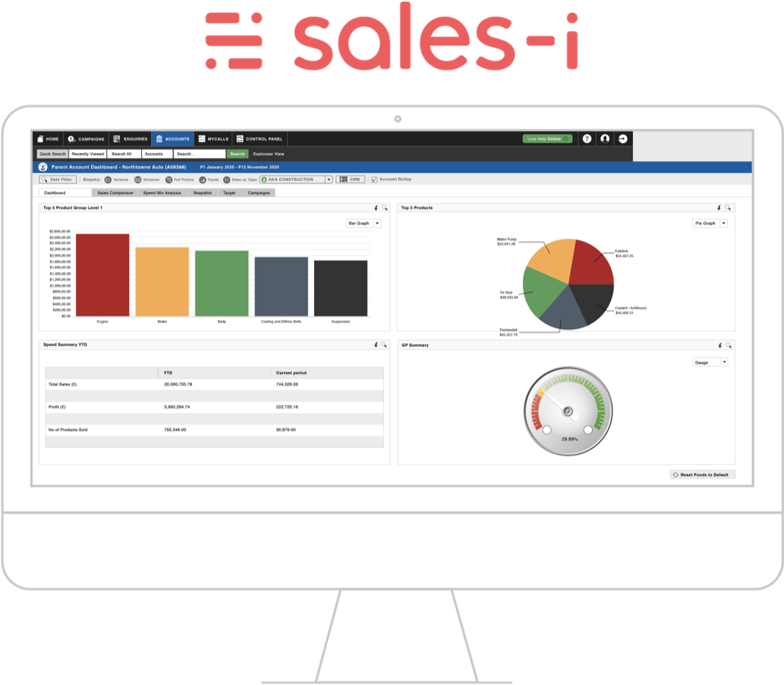Open the MyCalls nav item

[214, 139]
